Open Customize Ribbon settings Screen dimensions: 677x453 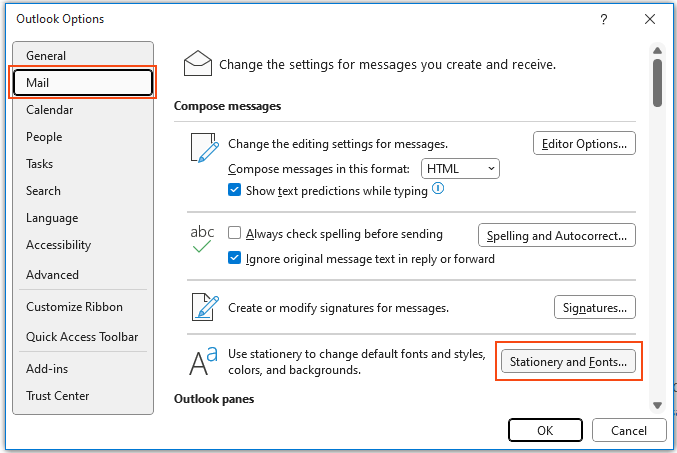pos(83,307)
